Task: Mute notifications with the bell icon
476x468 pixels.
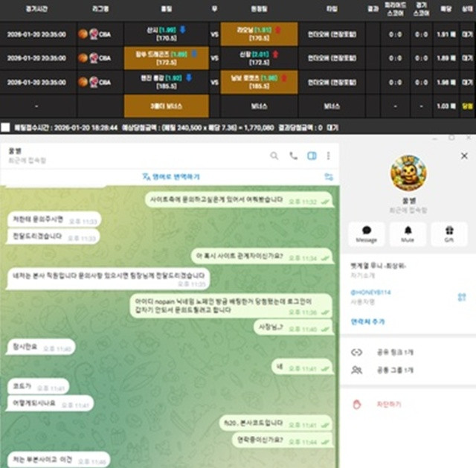Action: point(408,234)
